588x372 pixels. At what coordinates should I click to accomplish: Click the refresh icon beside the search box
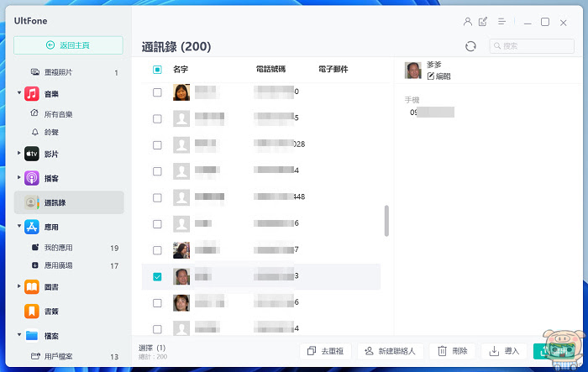point(470,46)
